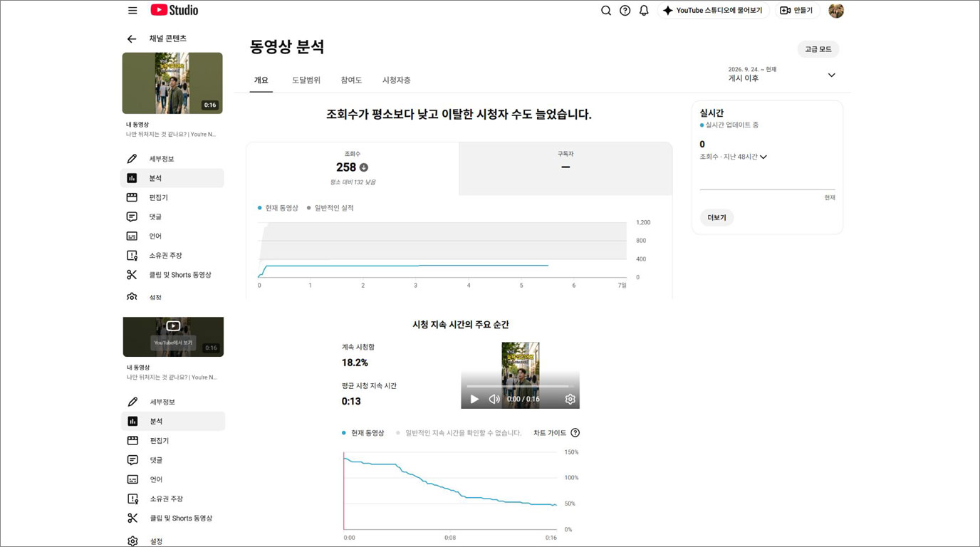The image size is (980, 547).
Task: Toggle 일반적인 실적 legend item
Action: click(330, 208)
